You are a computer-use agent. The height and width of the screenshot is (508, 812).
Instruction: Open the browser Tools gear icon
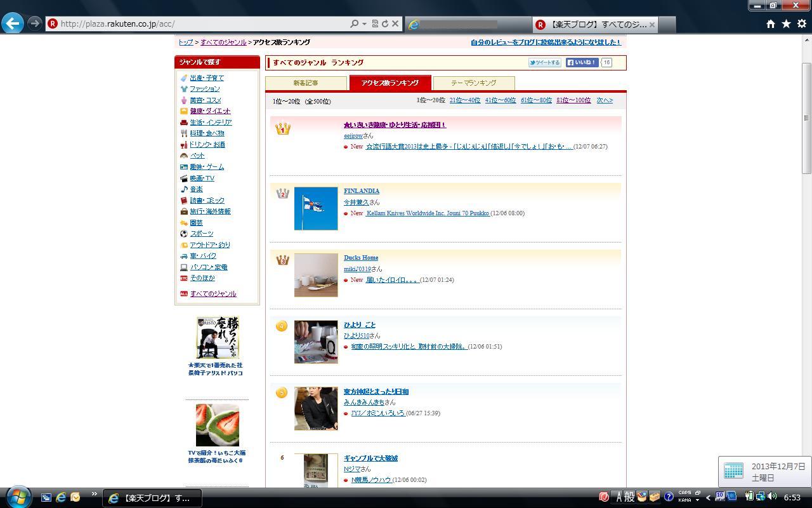tap(801, 24)
